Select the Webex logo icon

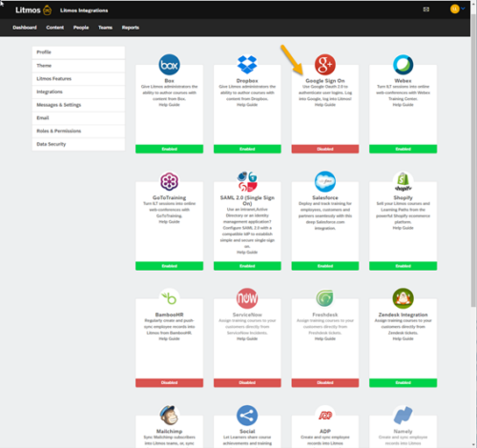[403, 65]
